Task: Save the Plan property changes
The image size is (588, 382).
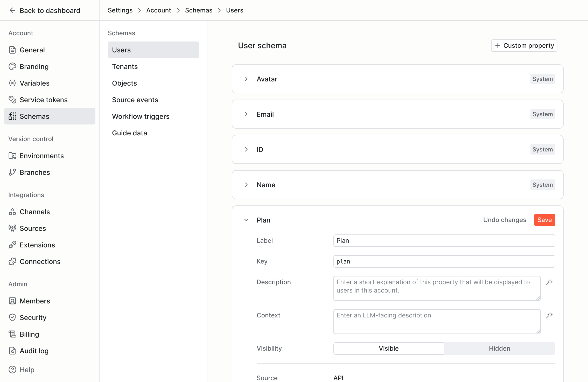Action: (544, 220)
